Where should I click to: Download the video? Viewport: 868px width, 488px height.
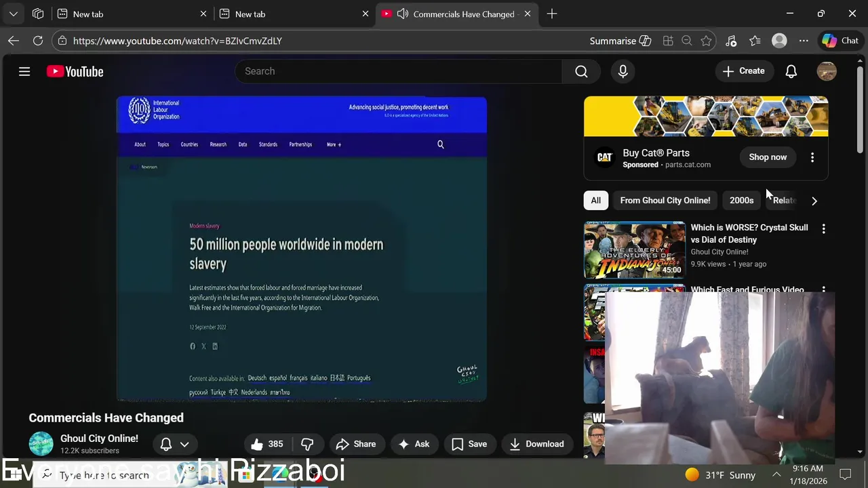coord(536,444)
